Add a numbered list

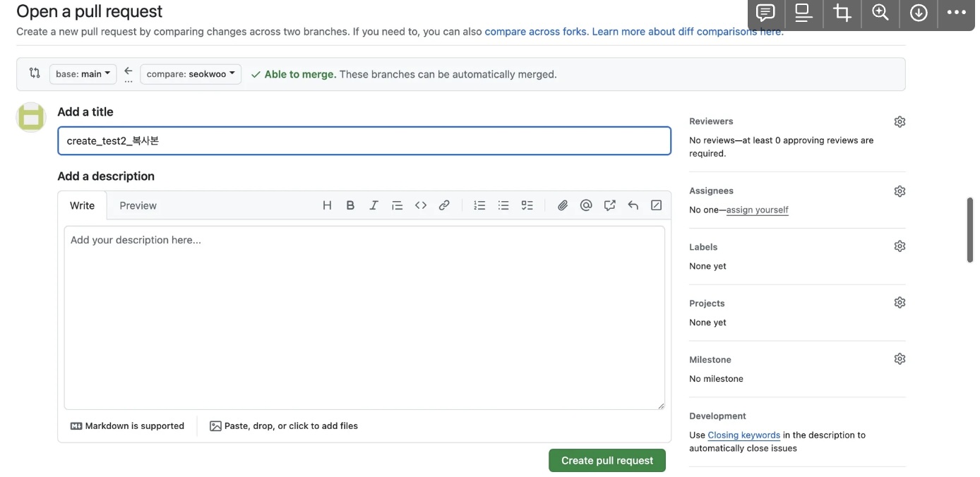click(x=479, y=205)
